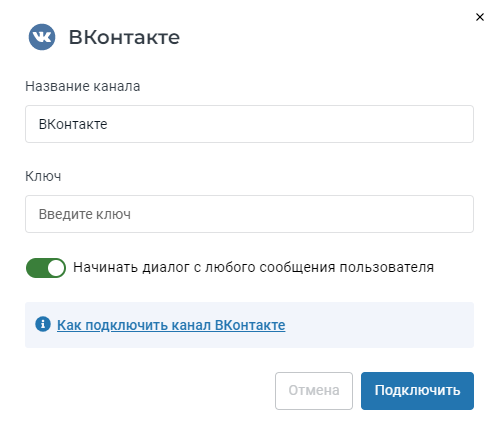
Task: Click the toggle's label text about пользователя
Action: 253,267
